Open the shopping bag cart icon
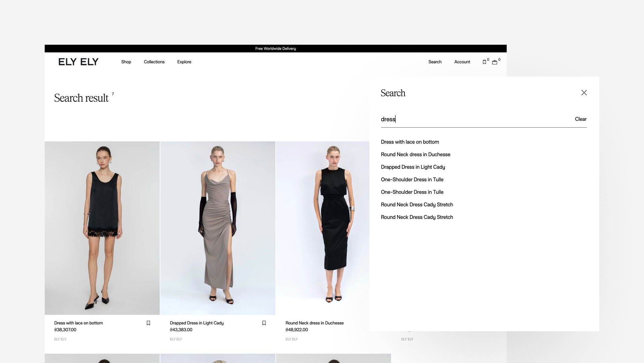Screen dimensions: 644x363 click(494, 62)
